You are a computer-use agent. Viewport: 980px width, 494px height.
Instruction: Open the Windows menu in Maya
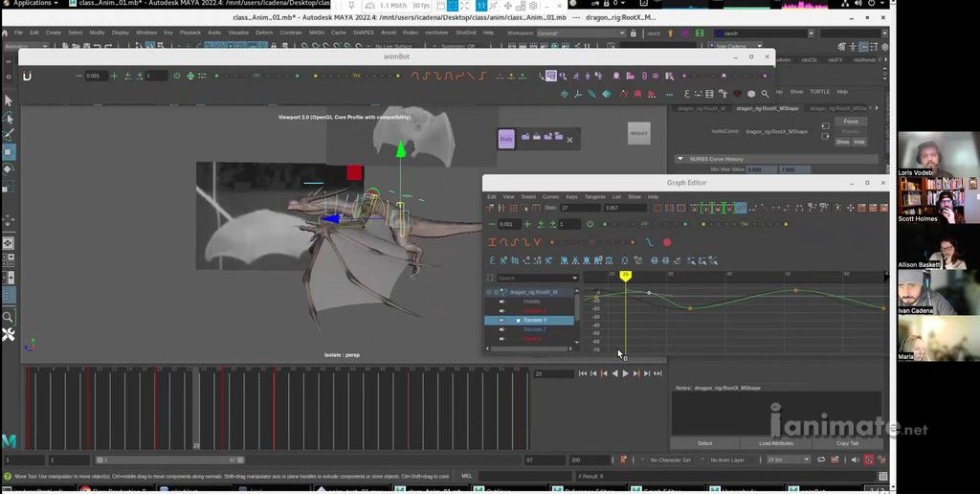pyautogui.click(x=146, y=33)
